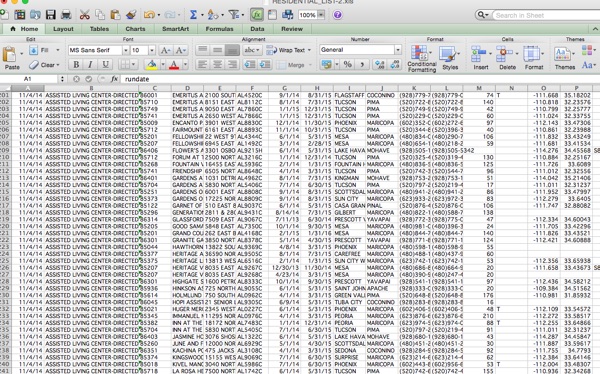Switch to the Charts tab
This screenshot has width=600, height=374.
tap(135, 29)
